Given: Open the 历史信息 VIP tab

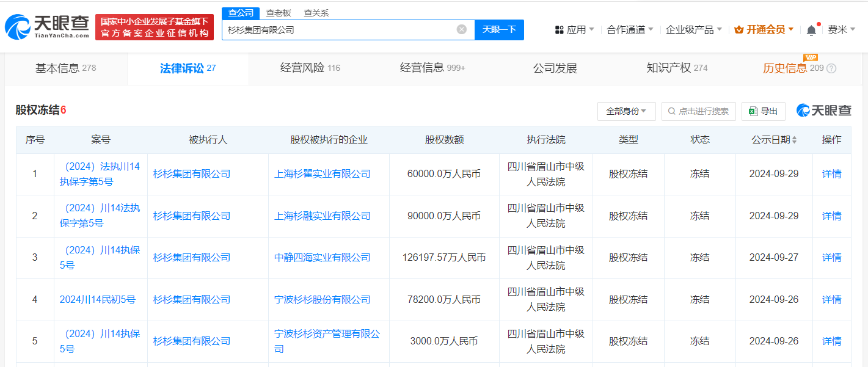Looking at the screenshot, I should (x=799, y=68).
